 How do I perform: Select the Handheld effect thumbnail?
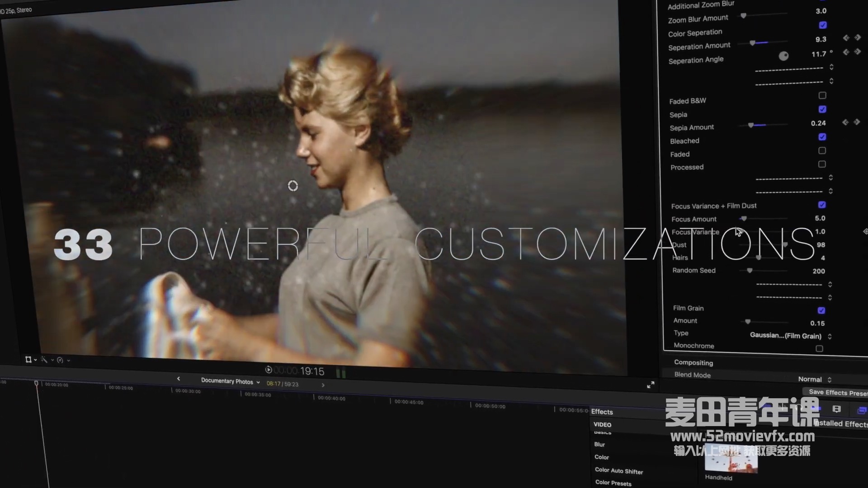click(731, 458)
